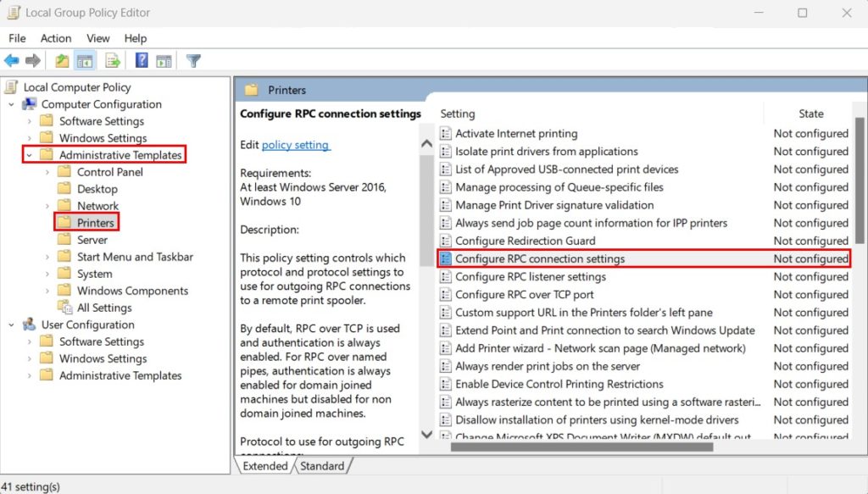Click the Back arrow toolbar icon
The image size is (868, 494).
click(x=12, y=61)
